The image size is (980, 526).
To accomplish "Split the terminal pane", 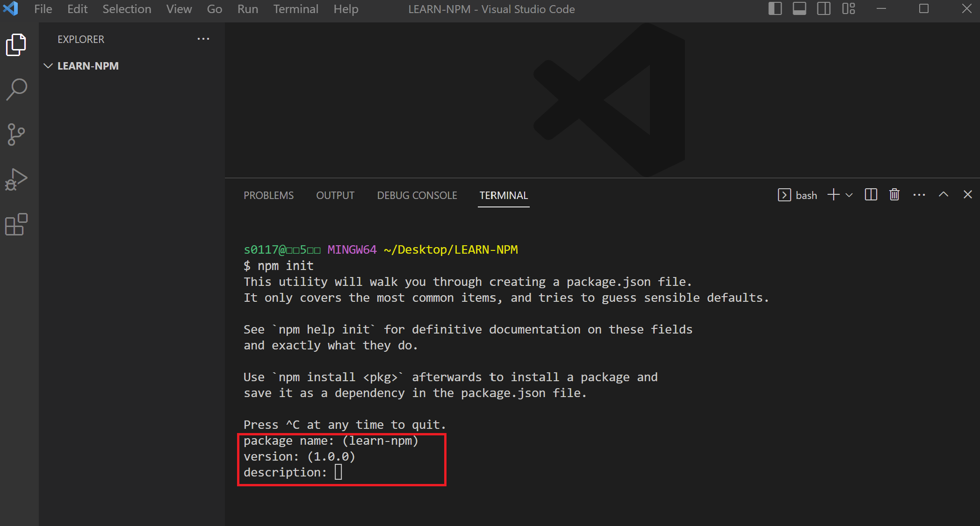I will (x=871, y=195).
